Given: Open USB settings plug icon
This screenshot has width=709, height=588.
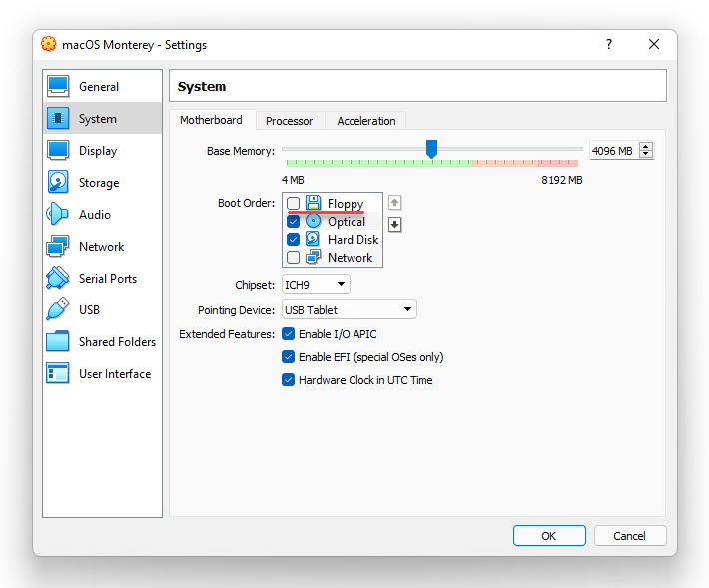Looking at the screenshot, I should coord(58,309).
